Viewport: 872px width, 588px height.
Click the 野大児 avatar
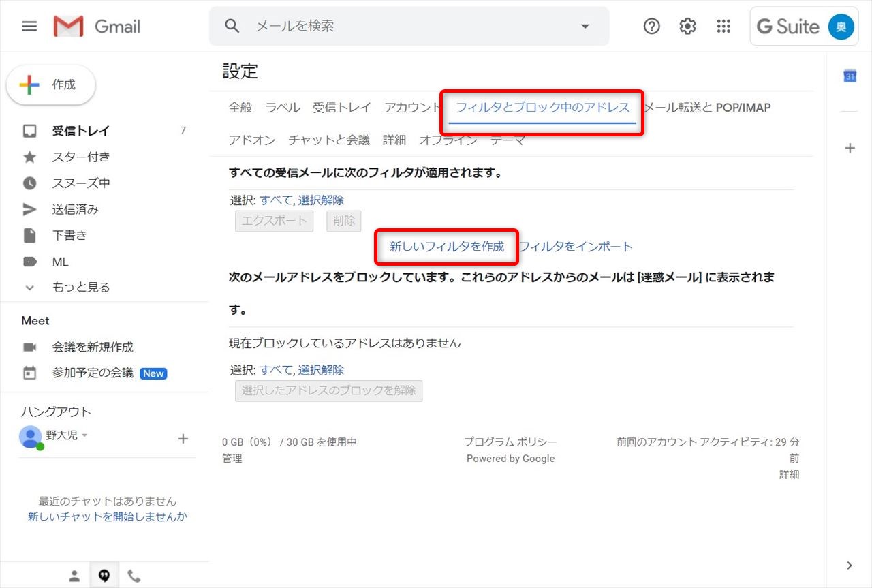point(31,436)
